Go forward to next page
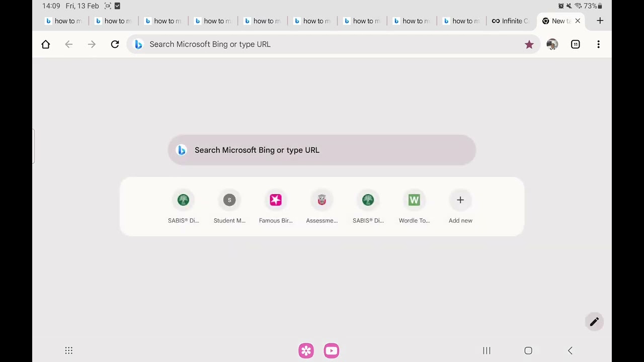Screen dimensions: 644x362 [x=92, y=44]
